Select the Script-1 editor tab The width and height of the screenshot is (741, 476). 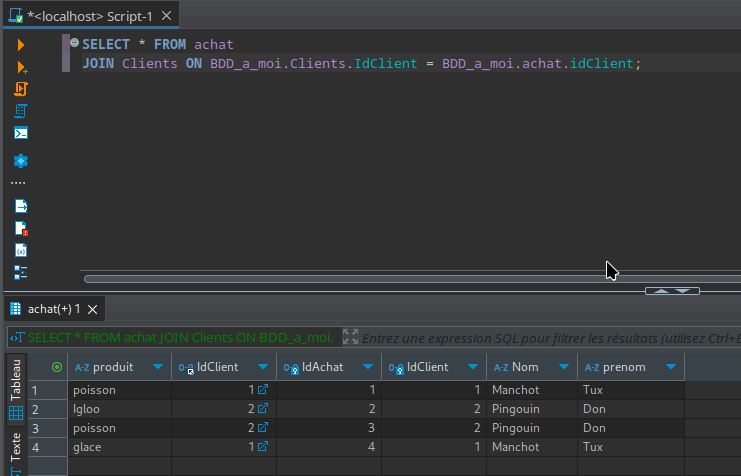click(x=90, y=16)
